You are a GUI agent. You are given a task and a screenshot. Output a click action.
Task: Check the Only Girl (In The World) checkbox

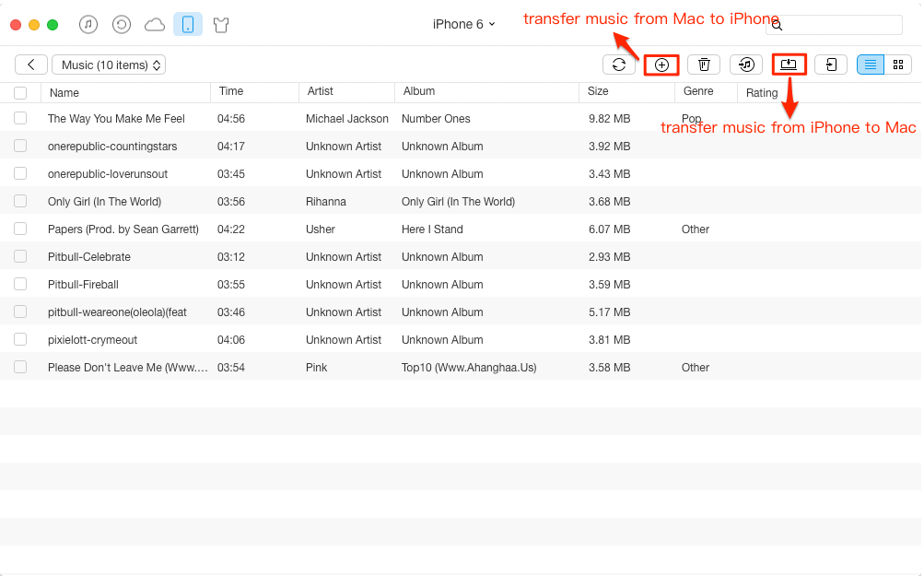point(20,201)
